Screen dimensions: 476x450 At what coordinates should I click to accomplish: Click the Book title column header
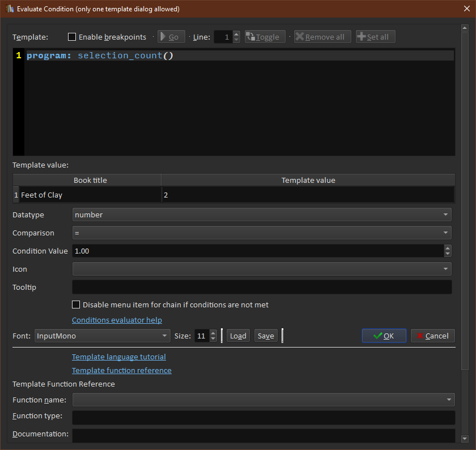point(90,180)
